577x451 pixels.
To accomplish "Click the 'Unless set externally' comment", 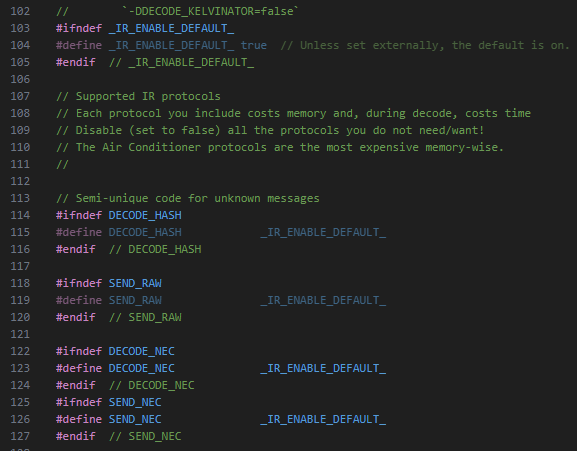I will [x=425, y=45].
